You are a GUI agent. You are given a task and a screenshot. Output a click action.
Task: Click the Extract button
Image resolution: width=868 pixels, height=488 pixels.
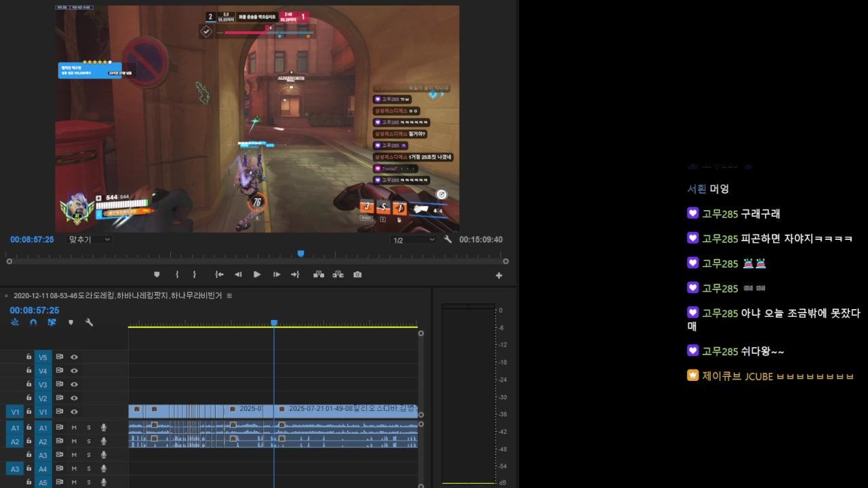click(x=338, y=274)
